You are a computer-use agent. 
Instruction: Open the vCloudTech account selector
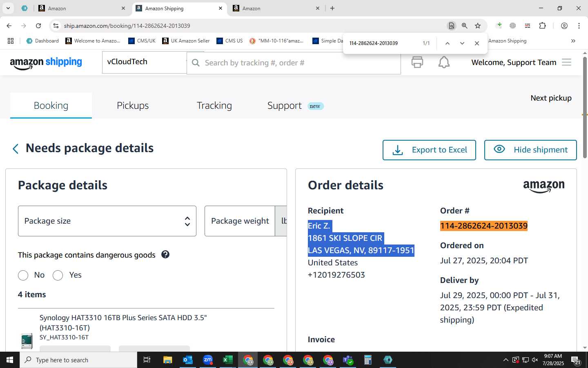[144, 62]
